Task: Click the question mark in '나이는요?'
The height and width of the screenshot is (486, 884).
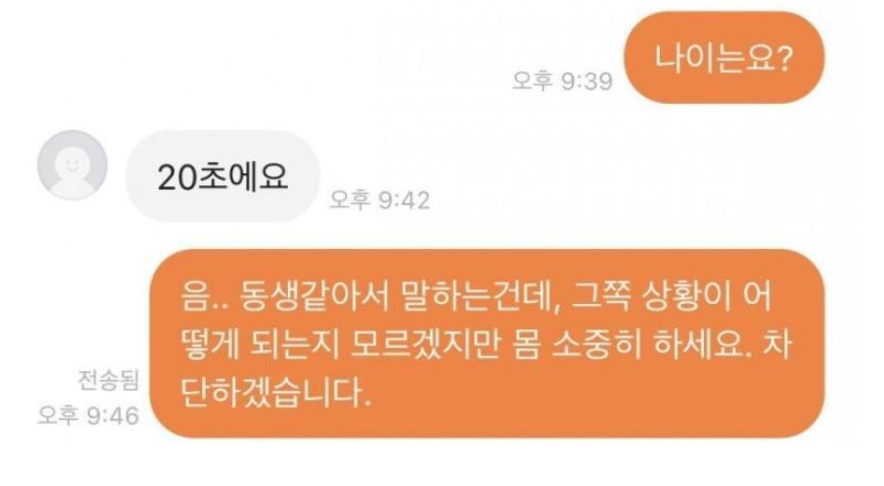Action: pyautogui.click(x=785, y=58)
